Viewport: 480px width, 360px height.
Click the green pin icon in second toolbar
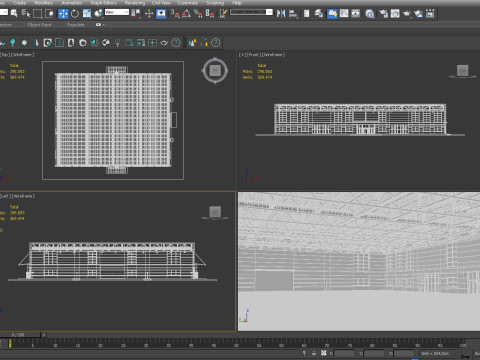pyautogui.click(x=13, y=43)
